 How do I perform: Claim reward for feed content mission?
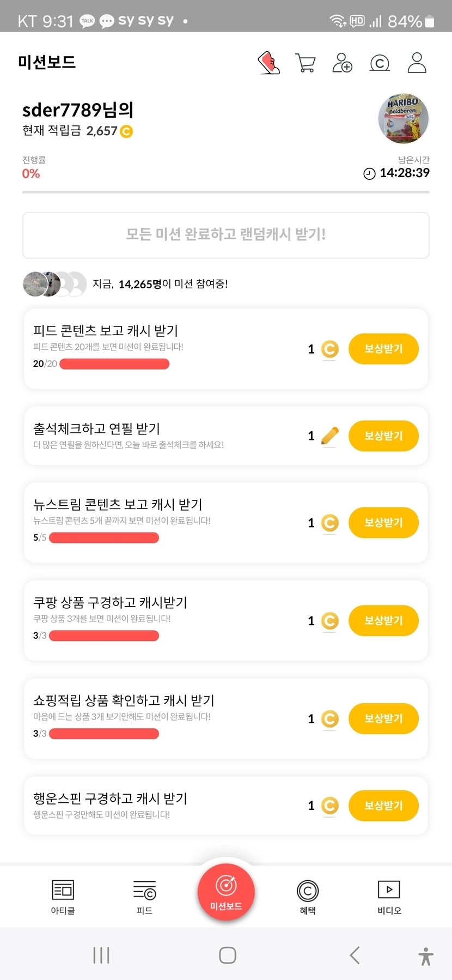tap(383, 349)
